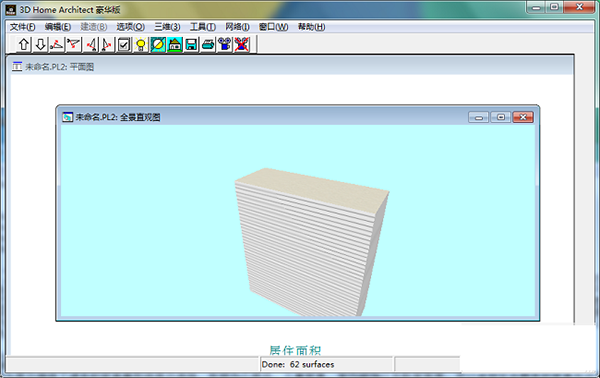Open the 窗口(W) menu
The image size is (600, 378).
click(x=274, y=27)
